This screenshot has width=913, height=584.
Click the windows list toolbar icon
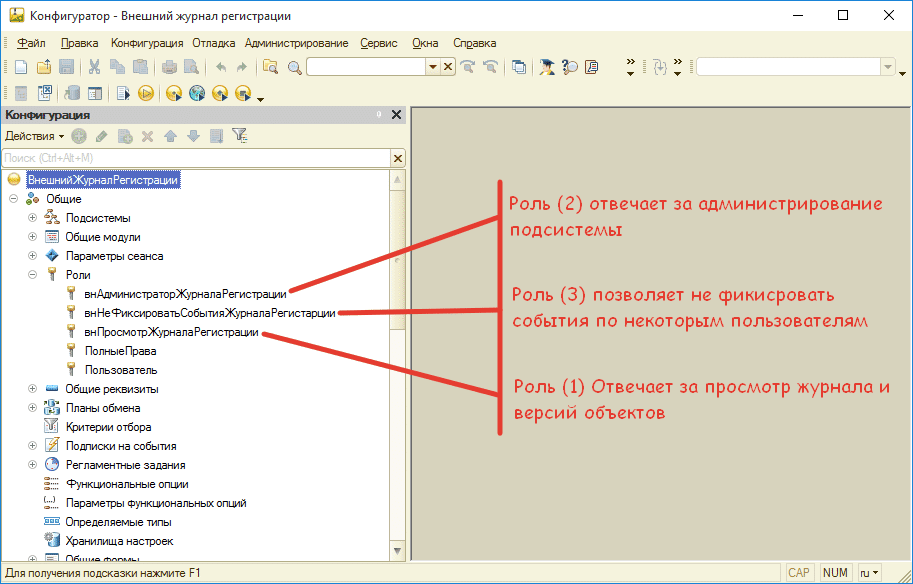519,67
